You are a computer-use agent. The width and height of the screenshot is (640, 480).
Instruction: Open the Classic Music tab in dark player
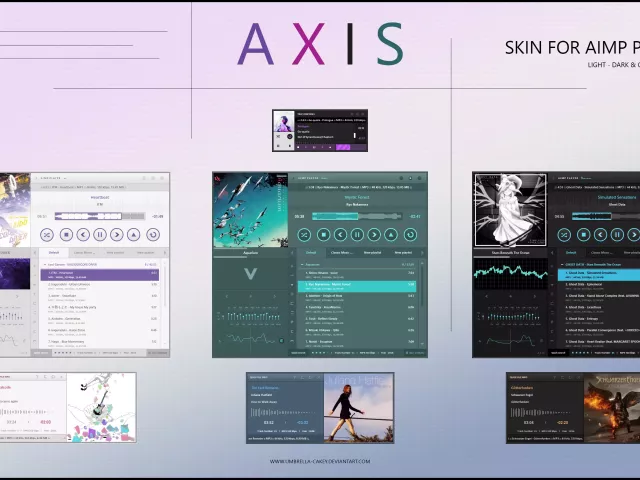click(602, 253)
